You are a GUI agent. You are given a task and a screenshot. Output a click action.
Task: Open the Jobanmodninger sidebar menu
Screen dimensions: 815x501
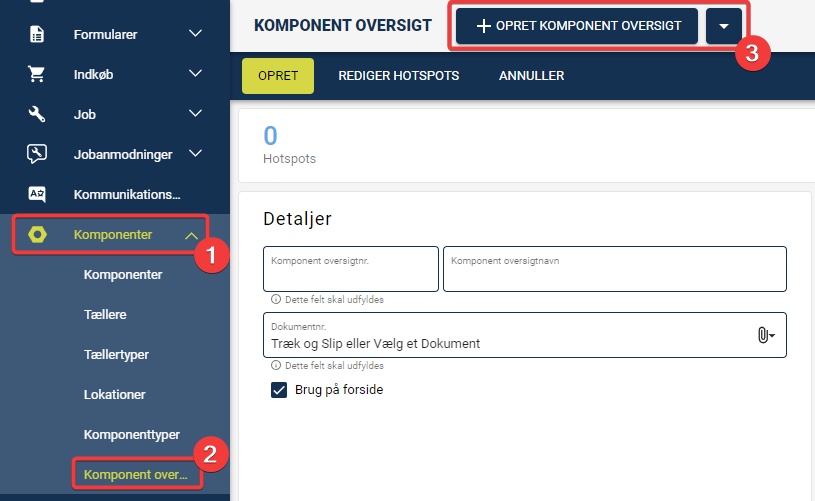(115, 154)
